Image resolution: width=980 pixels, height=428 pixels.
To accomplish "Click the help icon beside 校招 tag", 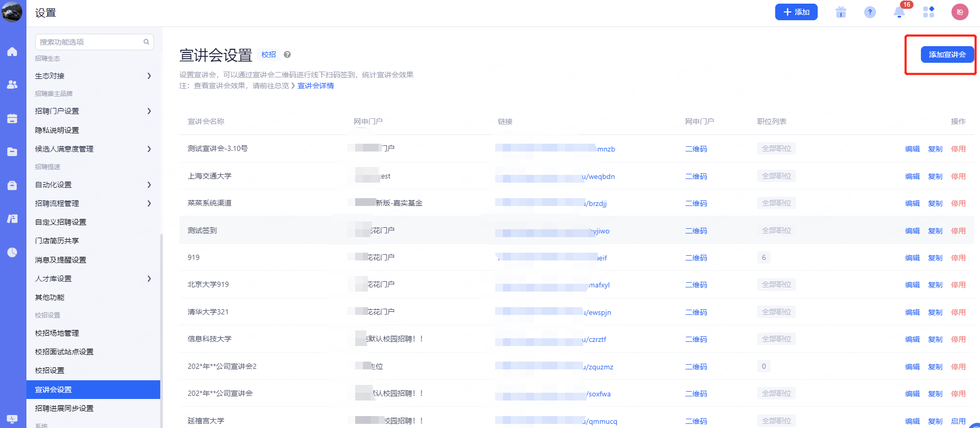I will pyautogui.click(x=287, y=54).
